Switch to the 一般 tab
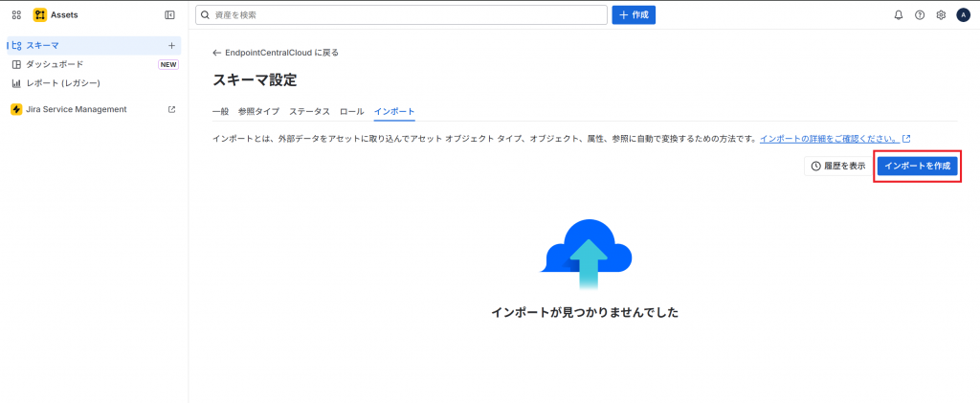Viewport: 980px width, 403px height. pyautogui.click(x=221, y=111)
